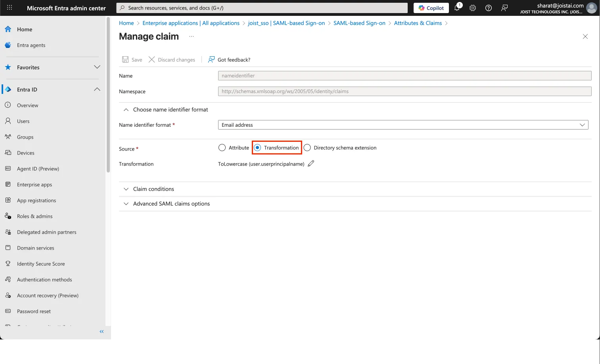The height and width of the screenshot is (364, 600).
Task: Open Enterprise applications | All applications breadcrumb
Action: coord(191,23)
